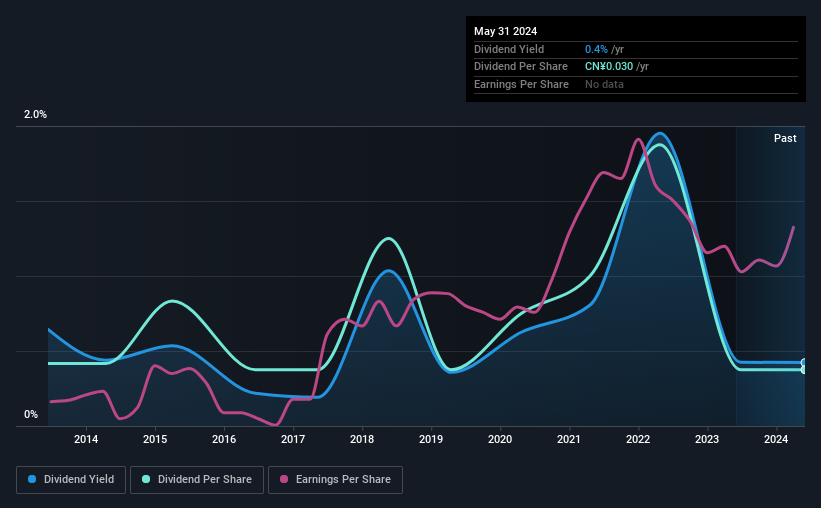Click the 2015 x-axis label
821x508 pixels.
(x=155, y=439)
